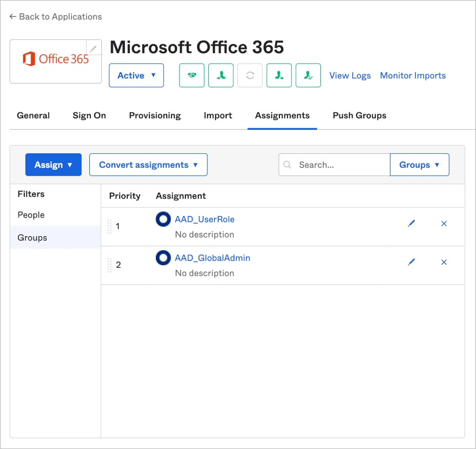Screen dimensions: 476x449
Task: Edit the AAD_UserRole assignment with its pencil
Action: pyautogui.click(x=411, y=224)
